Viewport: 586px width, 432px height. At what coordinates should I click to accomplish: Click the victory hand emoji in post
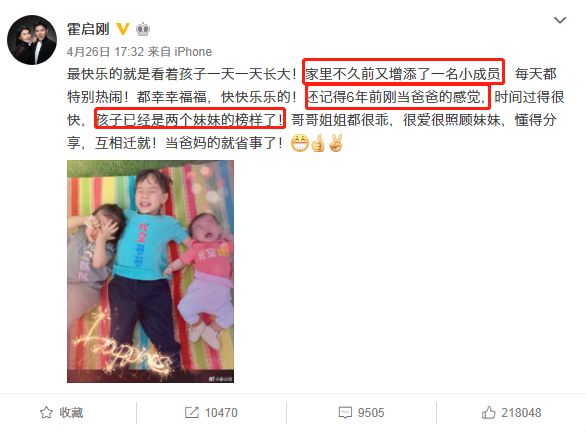tap(336, 143)
